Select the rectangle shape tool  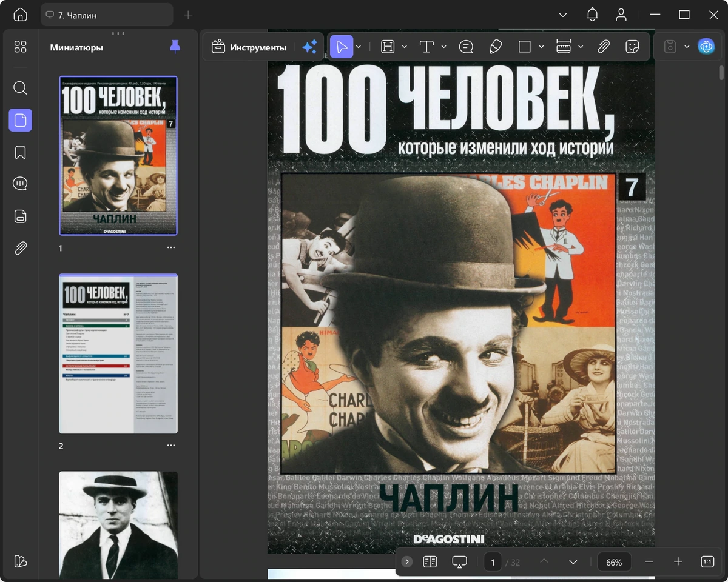(525, 47)
